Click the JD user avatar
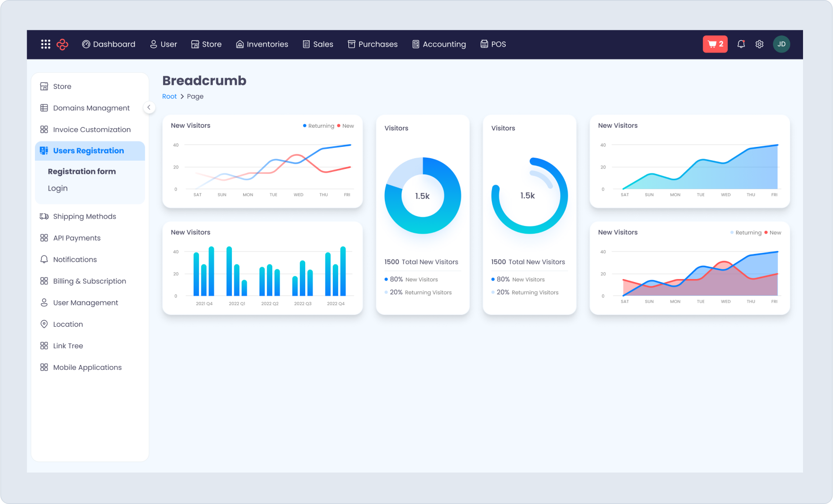 (x=781, y=44)
